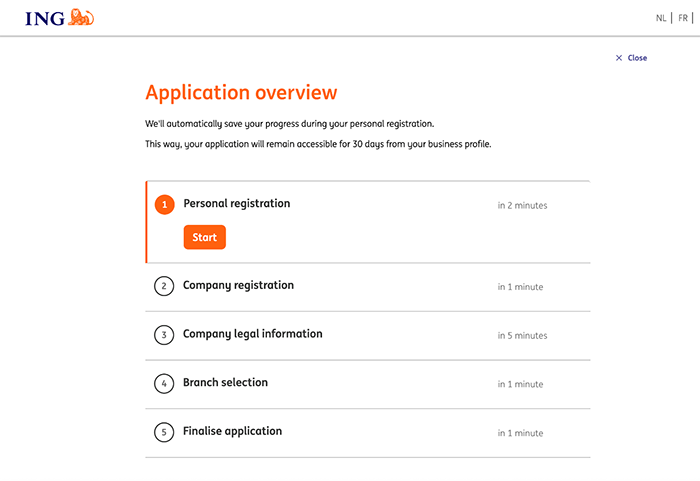Viewport: 700px width, 481px height.
Task: Expand the Finalise application step
Action: coord(232,432)
